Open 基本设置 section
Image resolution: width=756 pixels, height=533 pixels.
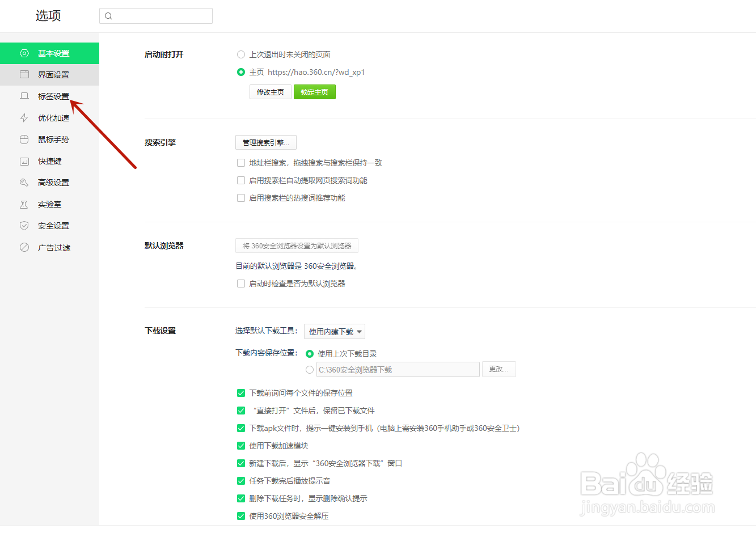49,53
